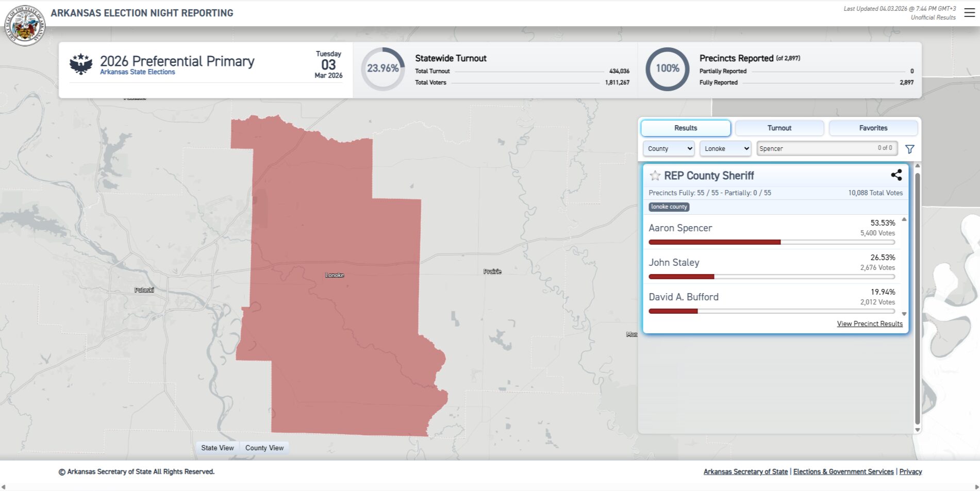Open the County type dropdown
Viewport: 980px width, 491px height.
pos(669,148)
